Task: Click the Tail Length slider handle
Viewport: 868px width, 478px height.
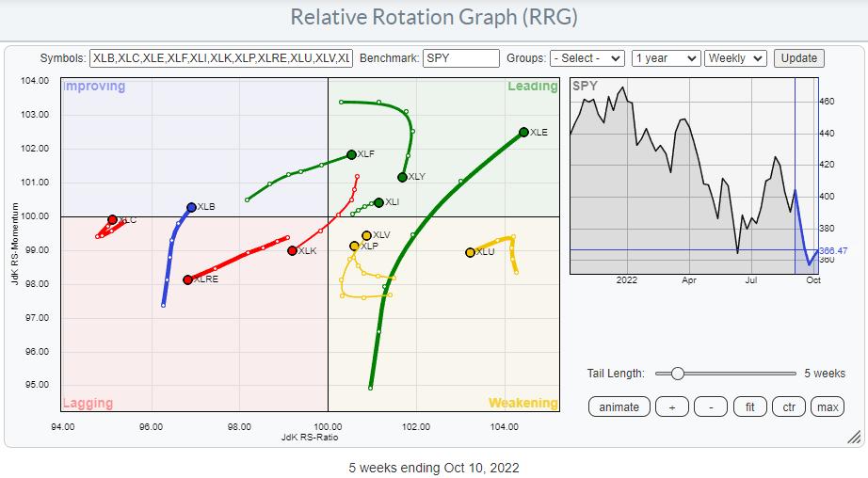Action: tap(677, 374)
